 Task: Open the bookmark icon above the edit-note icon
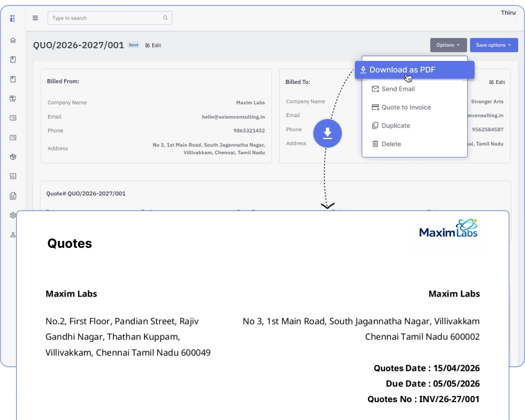pos(13,79)
